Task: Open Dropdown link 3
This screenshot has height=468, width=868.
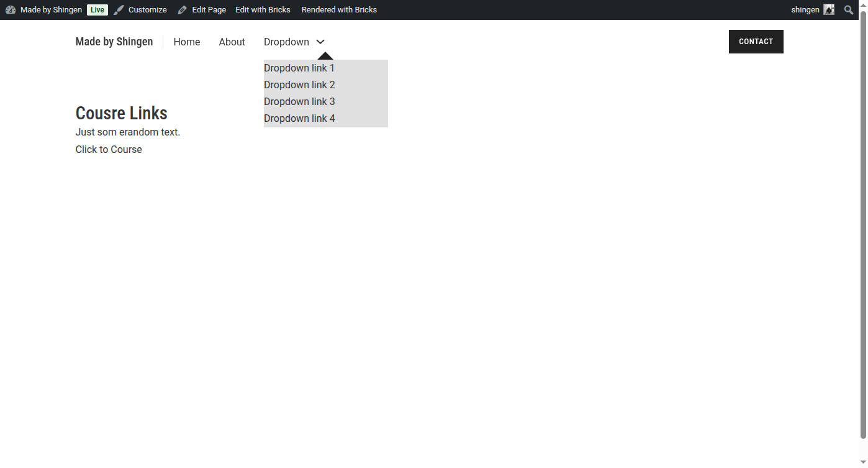Action: [x=299, y=102]
